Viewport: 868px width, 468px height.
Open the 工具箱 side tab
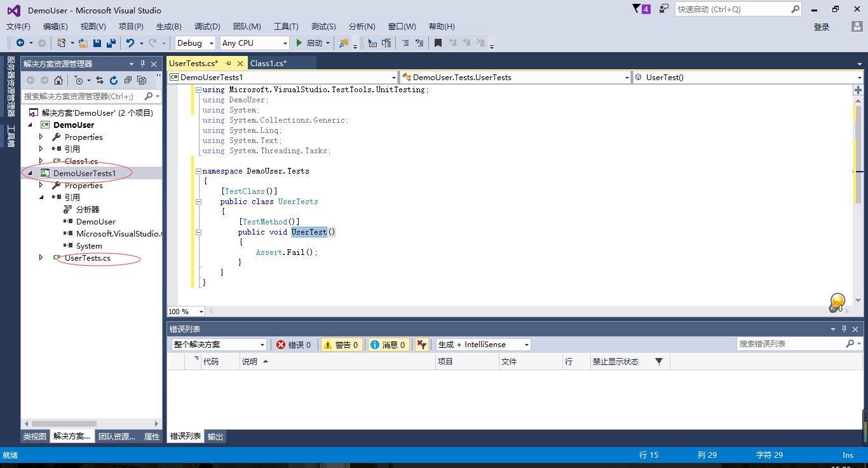[x=10, y=136]
